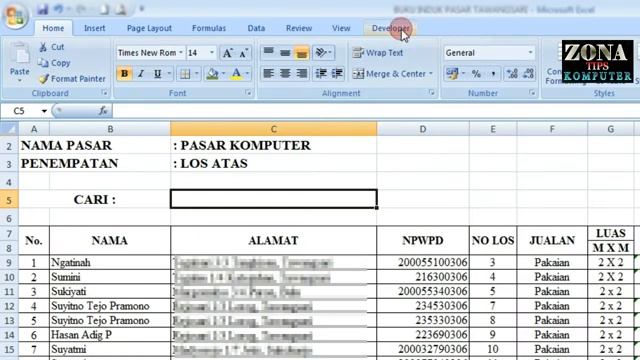The height and width of the screenshot is (360, 640).
Task: Apply Comma Style format
Action: (x=493, y=74)
